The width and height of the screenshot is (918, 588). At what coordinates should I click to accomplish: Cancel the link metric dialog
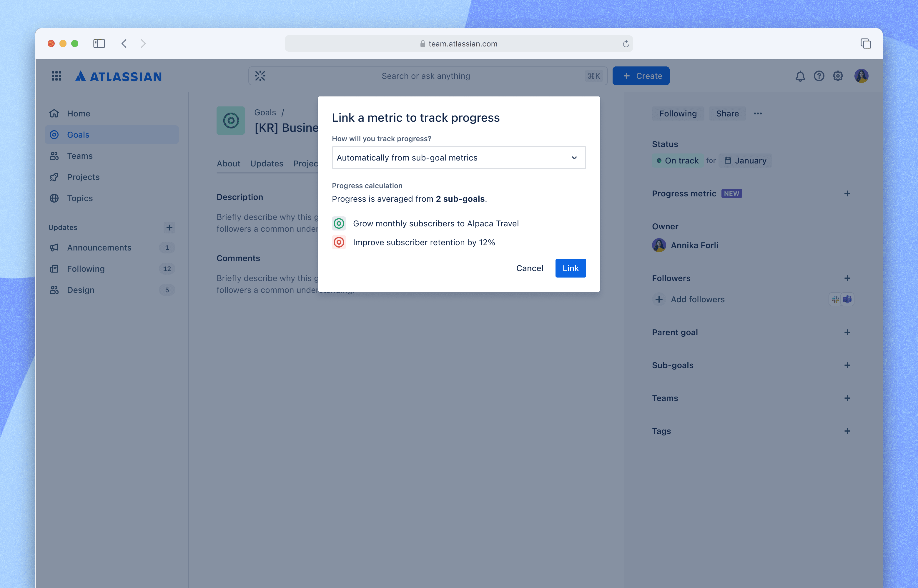pos(530,268)
